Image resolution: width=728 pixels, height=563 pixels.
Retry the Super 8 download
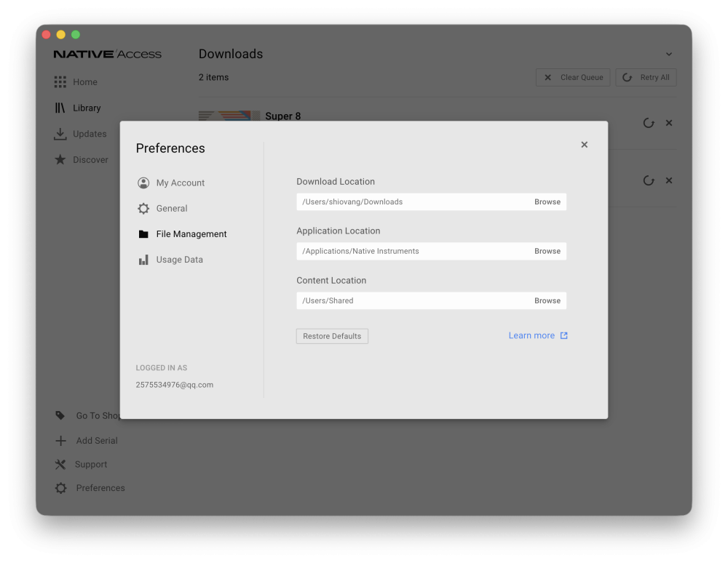pos(649,123)
